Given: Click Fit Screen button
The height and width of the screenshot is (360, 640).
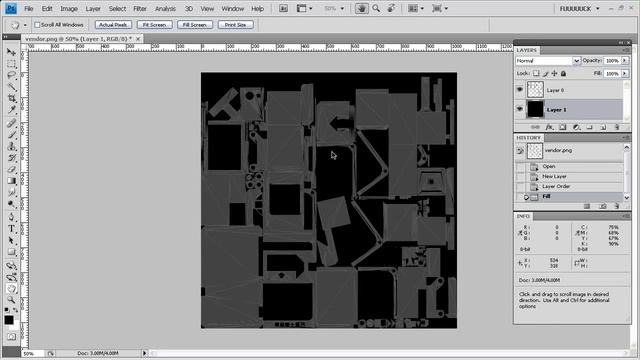Looking at the screenshot, I should [155, 25].
